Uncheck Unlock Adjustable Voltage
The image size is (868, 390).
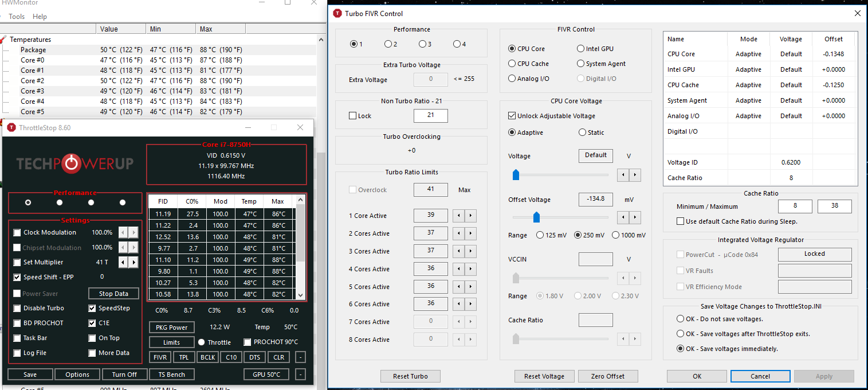[x=512, y=116]
